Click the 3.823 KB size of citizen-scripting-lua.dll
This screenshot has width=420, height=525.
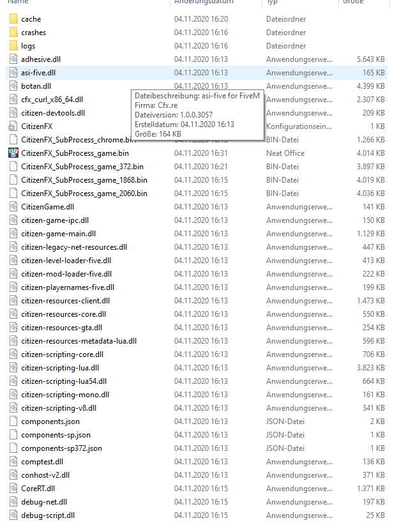[x=371, y=368]
